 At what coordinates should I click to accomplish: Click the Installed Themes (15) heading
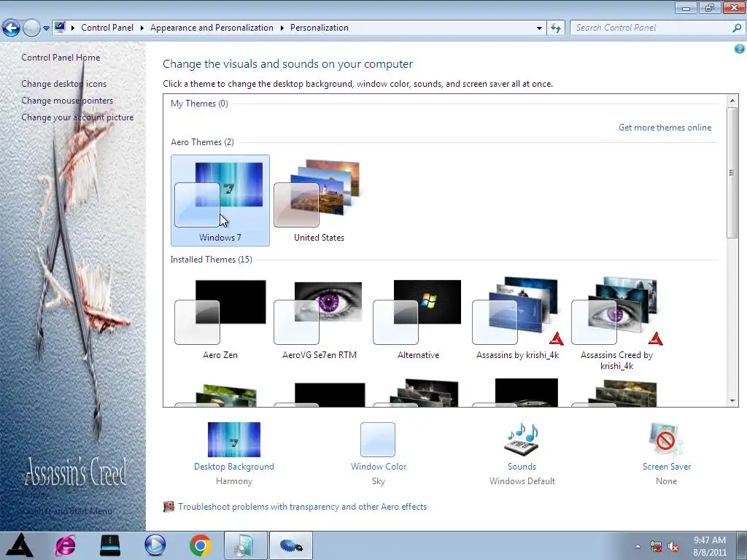211,259
